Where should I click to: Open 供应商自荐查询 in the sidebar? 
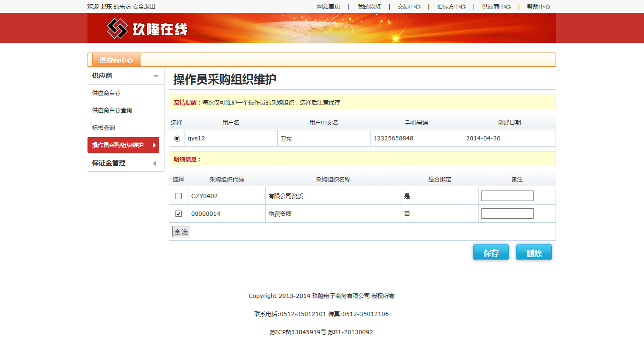(112, 110)
